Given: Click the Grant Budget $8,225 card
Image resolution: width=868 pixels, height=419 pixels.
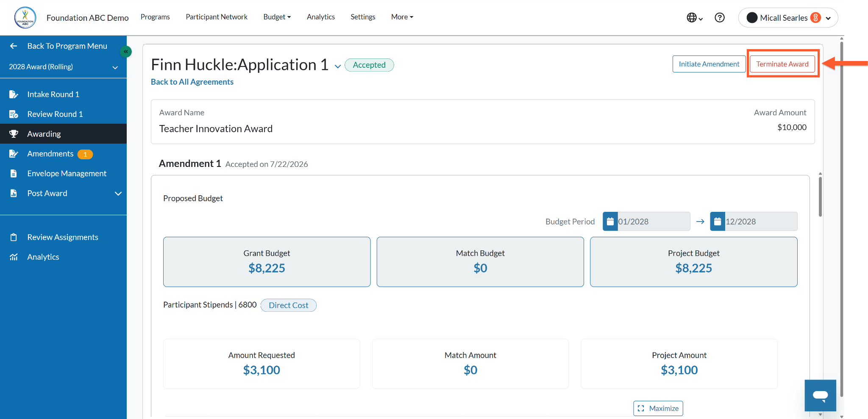Looking at the screenshot, I should click(x=267, y=262).
